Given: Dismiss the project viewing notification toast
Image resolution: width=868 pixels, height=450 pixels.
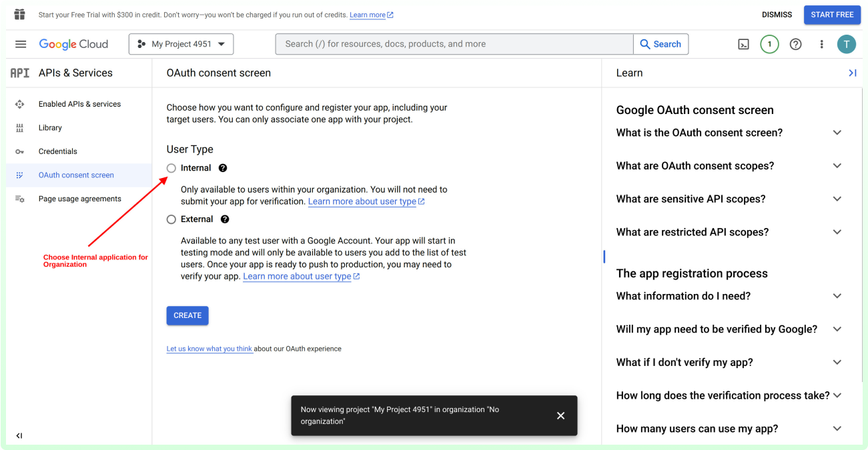Looking at the screenshot, I should [560, 415].
